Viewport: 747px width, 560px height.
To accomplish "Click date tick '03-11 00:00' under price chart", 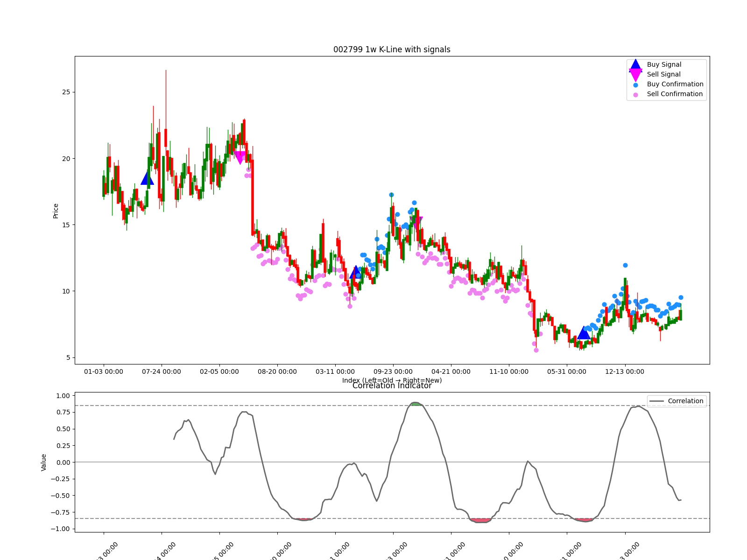I will [335, 371].
